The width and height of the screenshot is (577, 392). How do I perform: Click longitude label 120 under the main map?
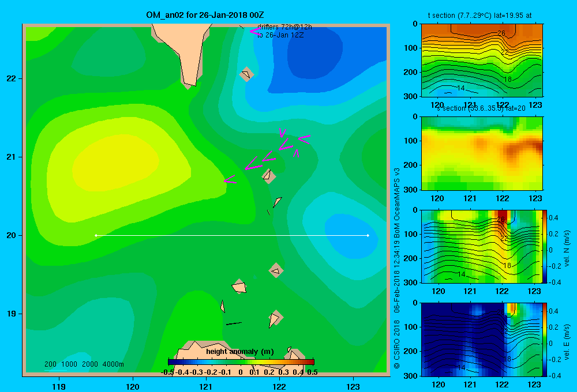tap(133, 386)
